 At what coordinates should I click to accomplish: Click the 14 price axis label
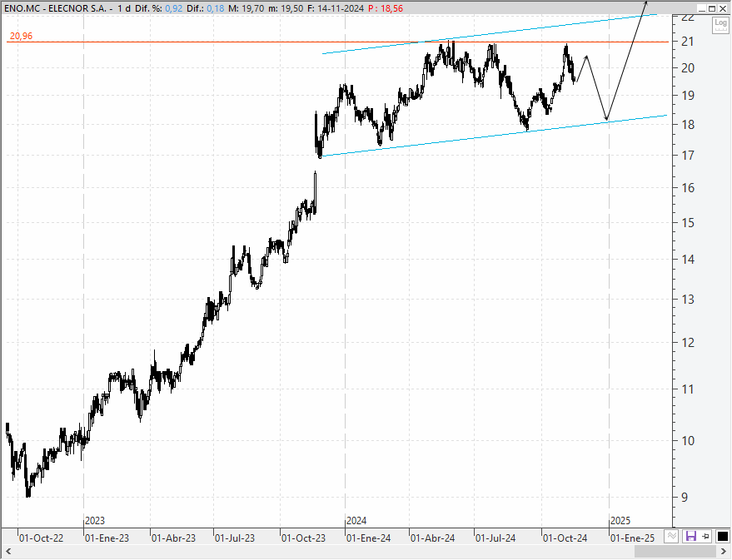688,260
